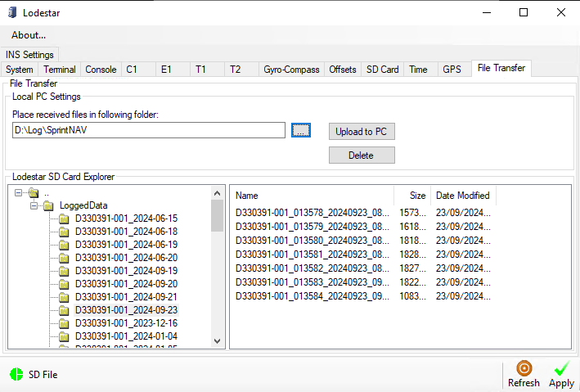Click the D330391-001_2024-06-15 folder icon
The width and height of the screenshot is (580, 392).
(64, 219)
